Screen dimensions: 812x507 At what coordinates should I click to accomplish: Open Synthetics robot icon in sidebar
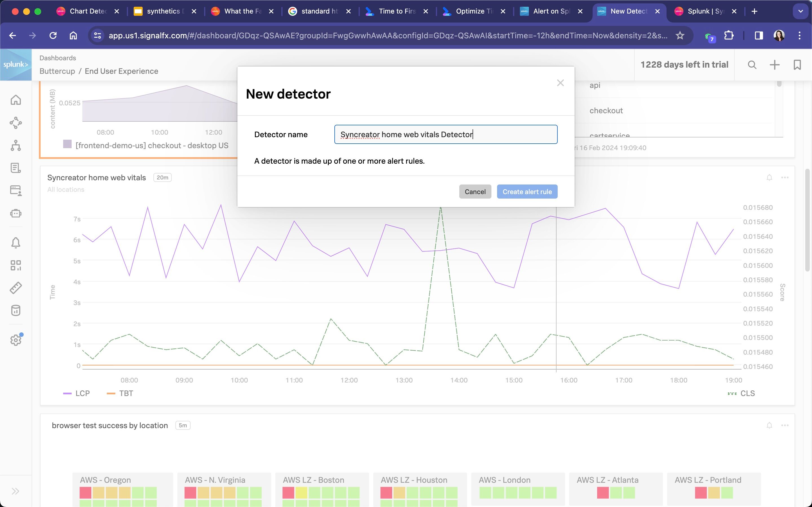(x=16, y=213)
